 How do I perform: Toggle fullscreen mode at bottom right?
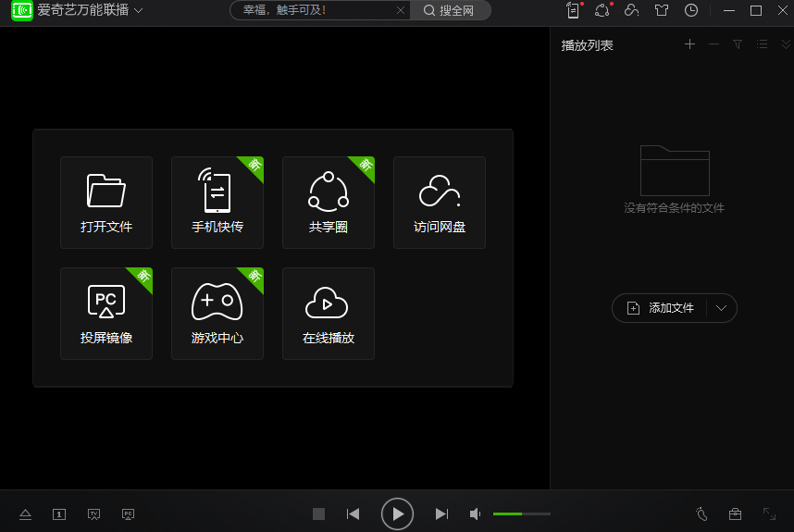[x=769, y=513]
